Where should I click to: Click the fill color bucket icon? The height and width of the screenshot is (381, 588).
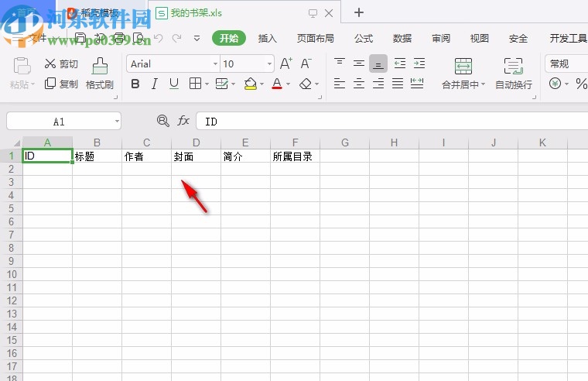pos(250,84)
